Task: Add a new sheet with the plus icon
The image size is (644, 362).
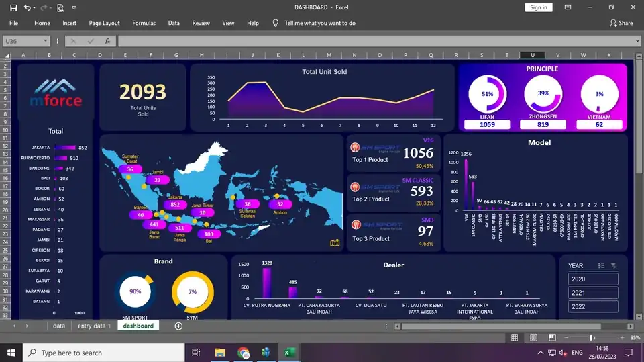Action: [x=178, y=326]
